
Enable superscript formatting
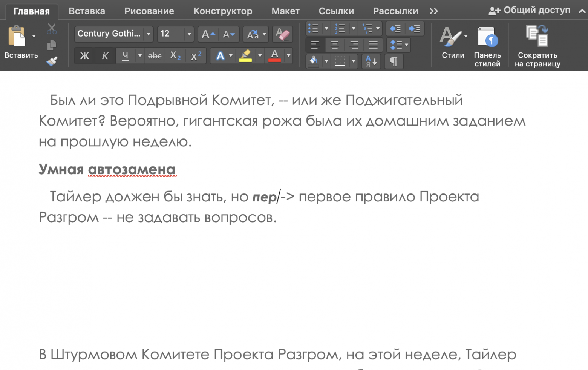(196, 55)
